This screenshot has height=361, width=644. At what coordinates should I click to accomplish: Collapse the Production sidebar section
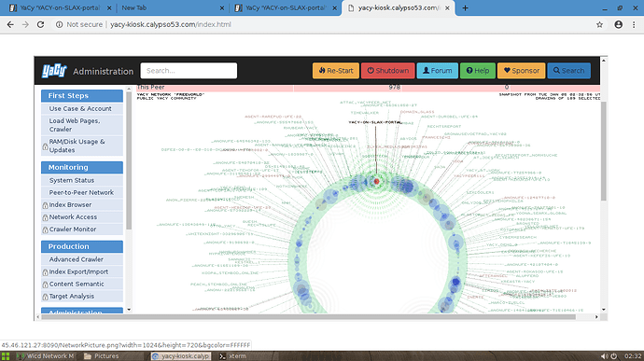click(82, 246)
